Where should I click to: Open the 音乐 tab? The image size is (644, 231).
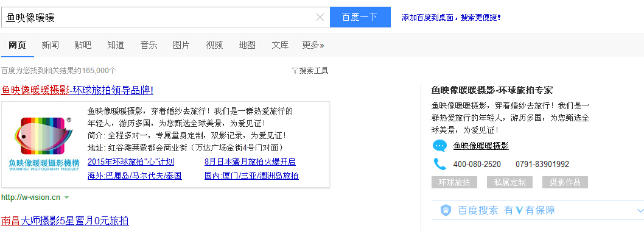click(149, 45)
